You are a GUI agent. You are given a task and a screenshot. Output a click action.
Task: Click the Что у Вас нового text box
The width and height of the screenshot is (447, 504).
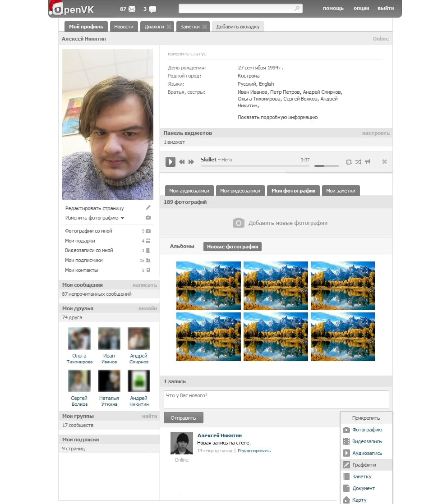point(276,399)
